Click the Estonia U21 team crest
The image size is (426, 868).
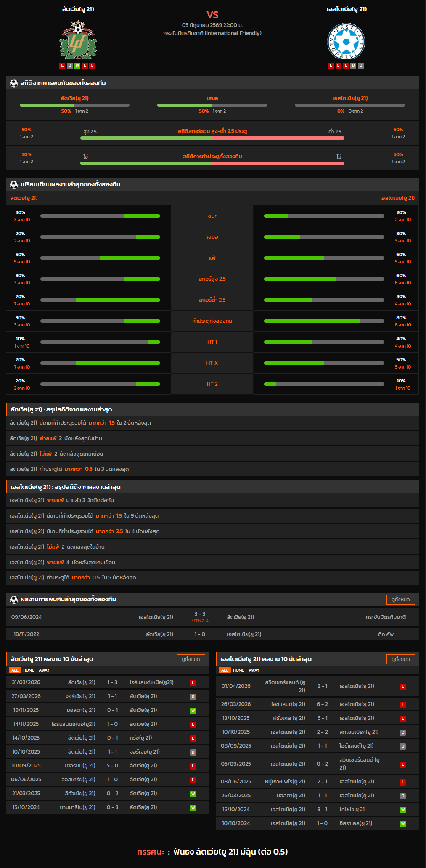tap(346, 41)
